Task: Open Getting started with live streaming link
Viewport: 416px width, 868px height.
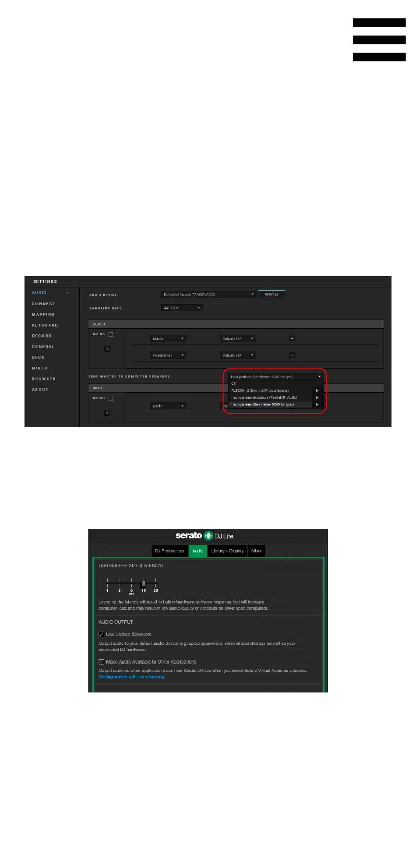Action: click(131, 677)
